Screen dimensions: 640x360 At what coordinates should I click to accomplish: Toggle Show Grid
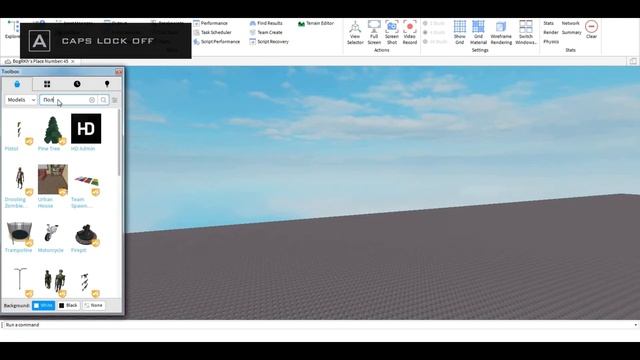pos(460,33)
